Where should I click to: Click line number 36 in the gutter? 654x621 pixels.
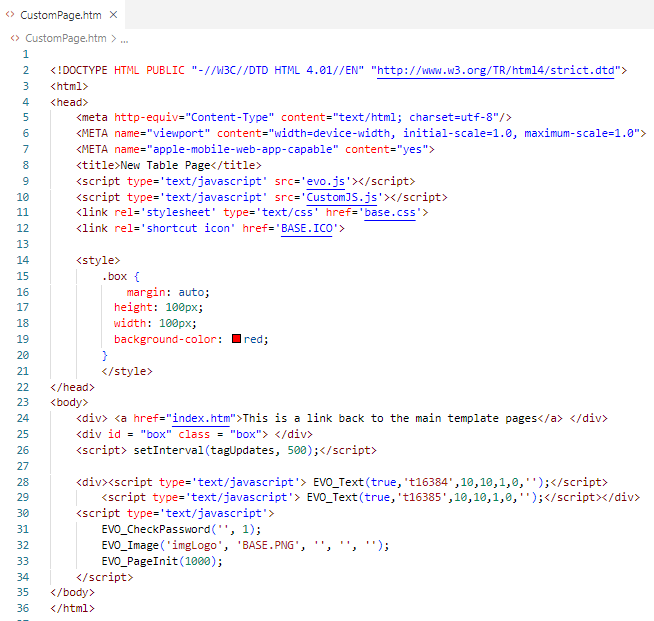(x=23, y=608)
